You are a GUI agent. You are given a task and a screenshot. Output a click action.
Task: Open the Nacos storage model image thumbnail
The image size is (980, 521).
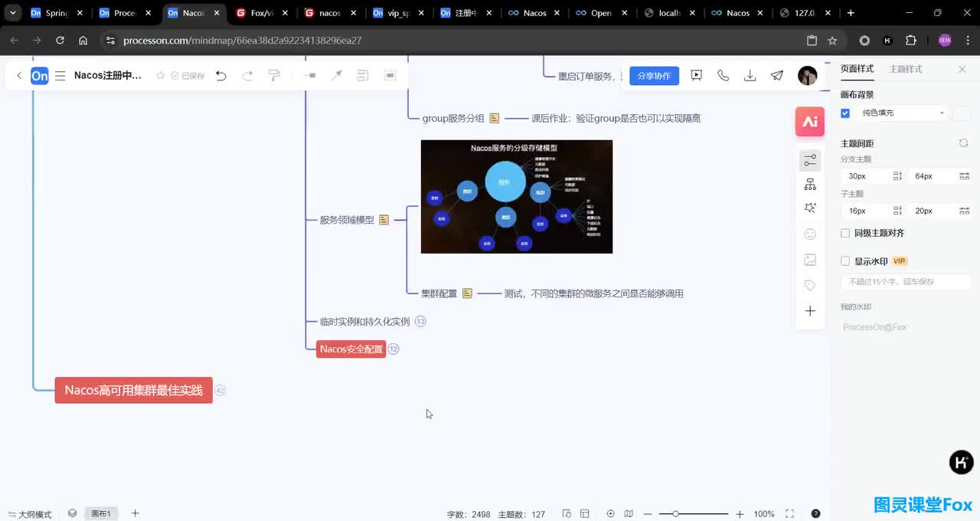click(517, 196)
